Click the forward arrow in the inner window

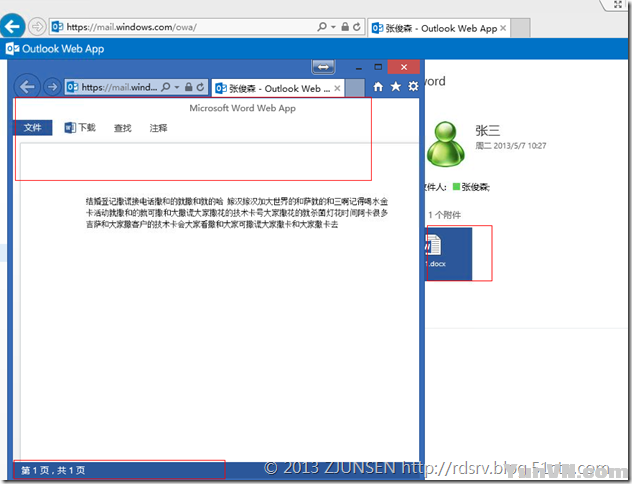pos(52,87)
